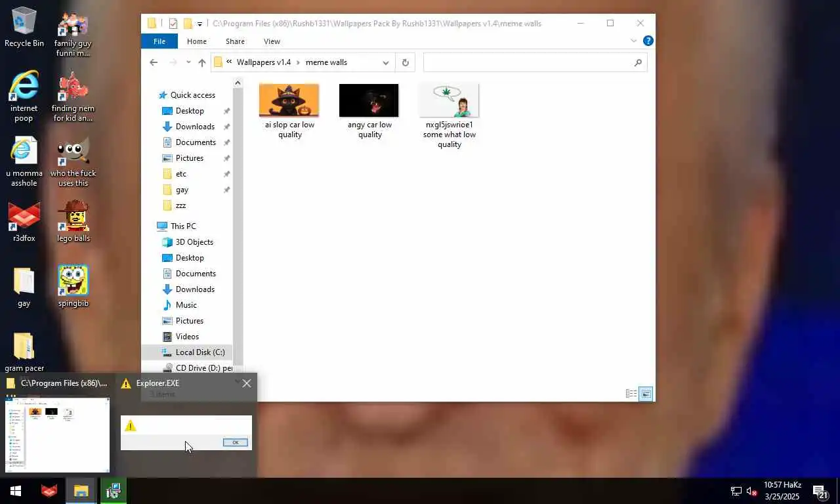Image resolution: width=840 pixels, height=504 pixels.
Task: Click the Explorer help question mark icon
Action: point(648,41)
